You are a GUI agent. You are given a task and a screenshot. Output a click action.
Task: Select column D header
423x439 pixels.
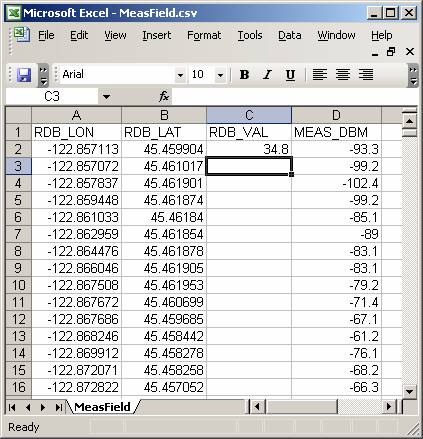(x=336, y=115)
